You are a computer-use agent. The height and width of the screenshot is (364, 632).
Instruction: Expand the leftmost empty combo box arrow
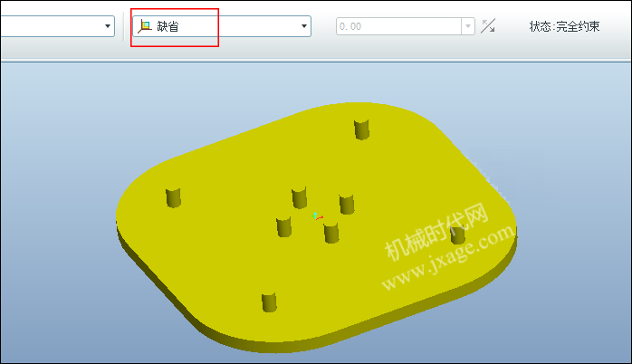coord(107,26)
